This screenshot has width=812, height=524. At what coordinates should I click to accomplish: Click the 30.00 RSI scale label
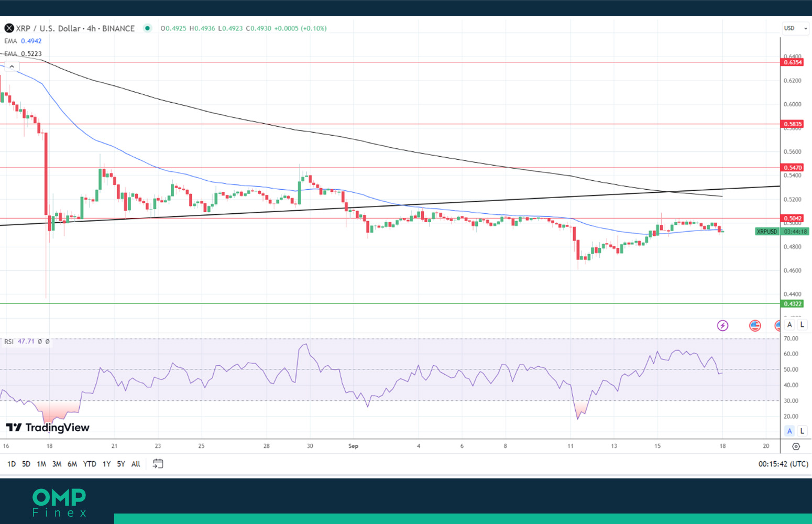(x=791, y=401)
